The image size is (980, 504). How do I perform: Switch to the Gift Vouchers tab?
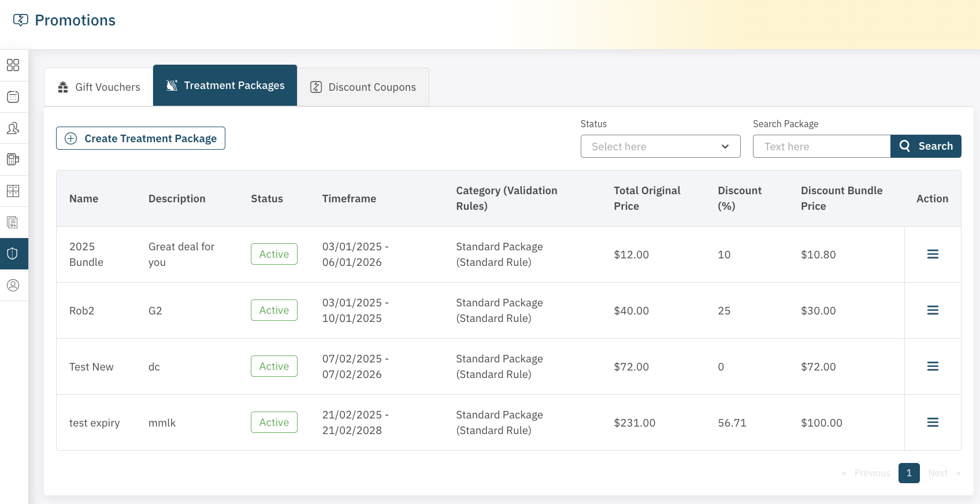(x=99, y=87)
